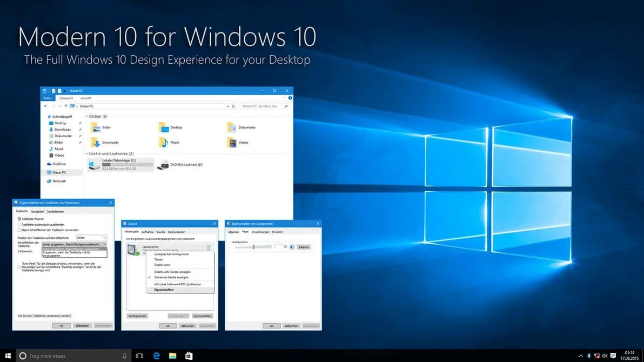Toggle the Taskleiste fixieren checkbox

pos(19,219)
